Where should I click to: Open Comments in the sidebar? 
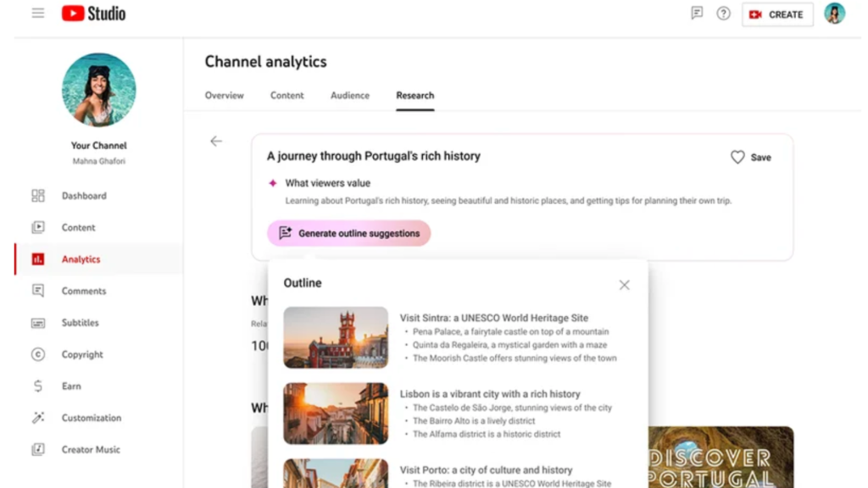pyautogui.click(x=84, y=291)
